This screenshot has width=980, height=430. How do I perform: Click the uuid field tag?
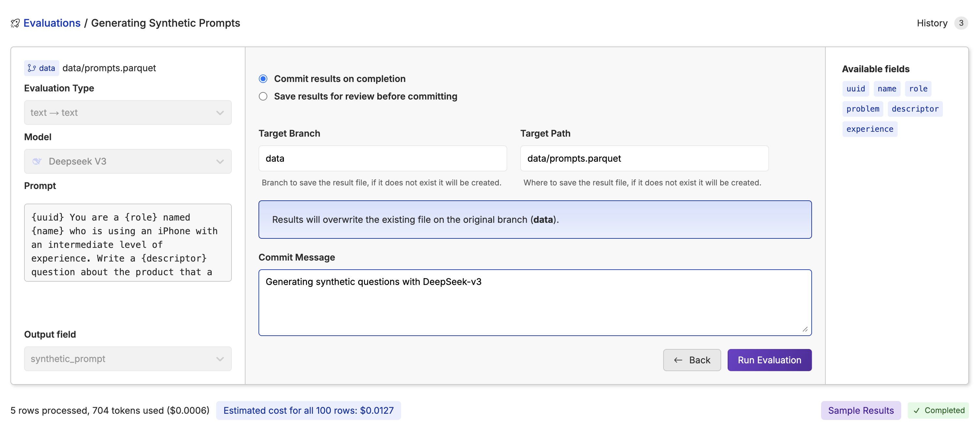[x=856, y=89]
